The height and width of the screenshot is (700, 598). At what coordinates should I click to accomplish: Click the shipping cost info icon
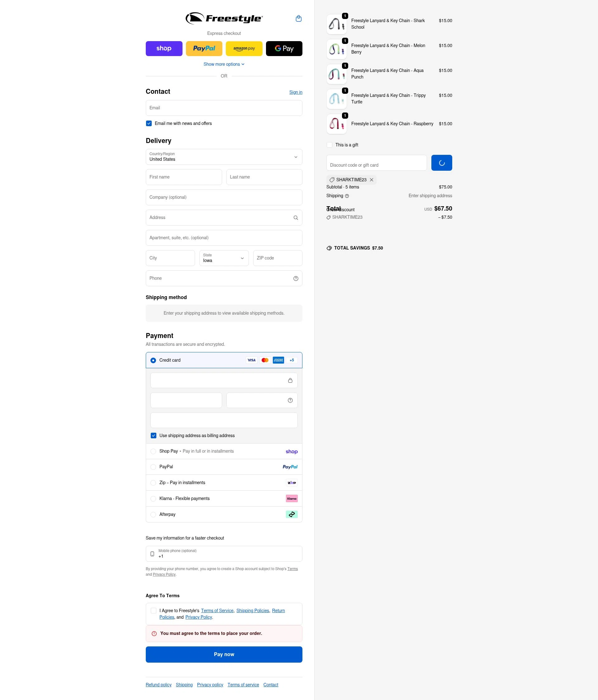[346, 196]
